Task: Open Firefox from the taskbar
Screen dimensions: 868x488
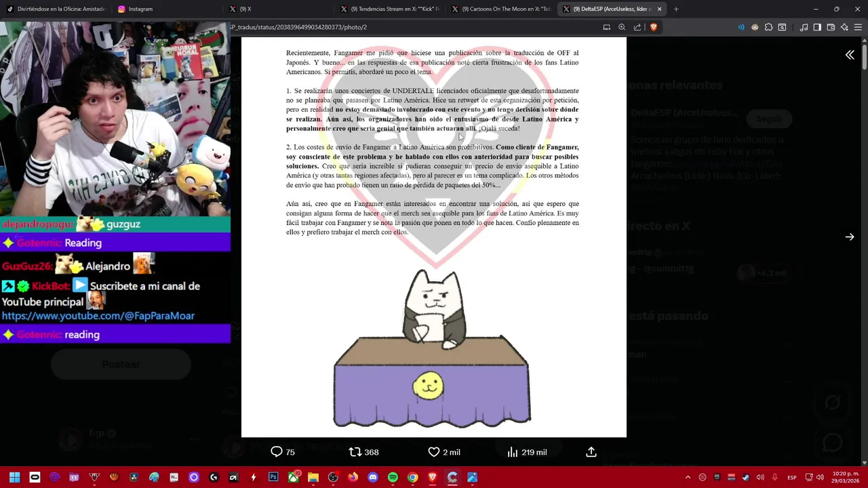Action: point(353,477)
